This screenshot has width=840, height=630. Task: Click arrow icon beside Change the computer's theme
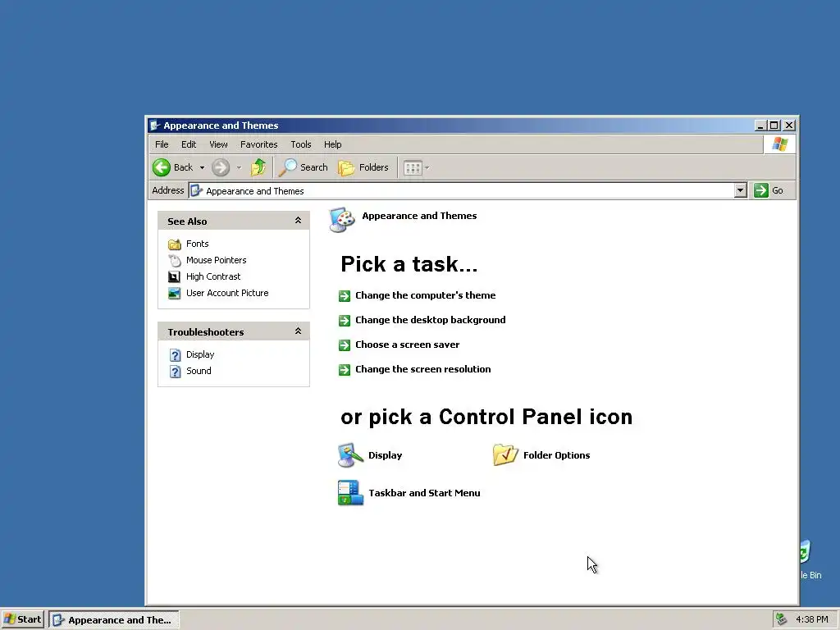tap(345, 295)
